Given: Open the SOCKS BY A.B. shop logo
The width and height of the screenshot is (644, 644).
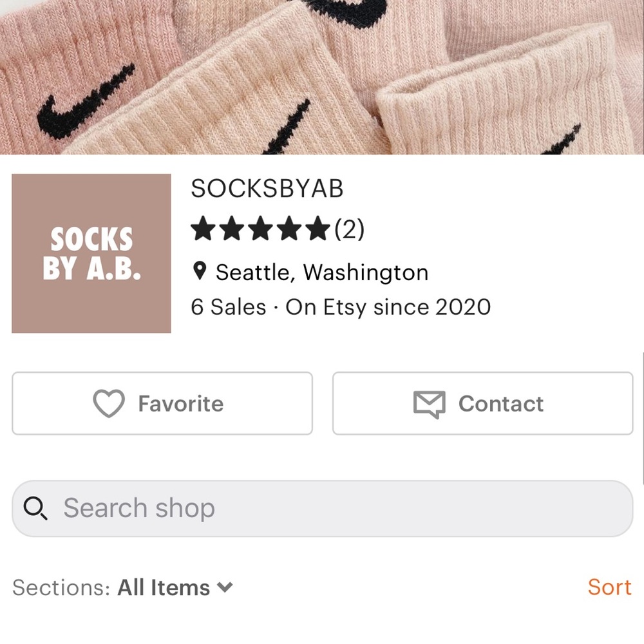Looking at the screenshot, I should pyautogui.click(x=91, y=252).
